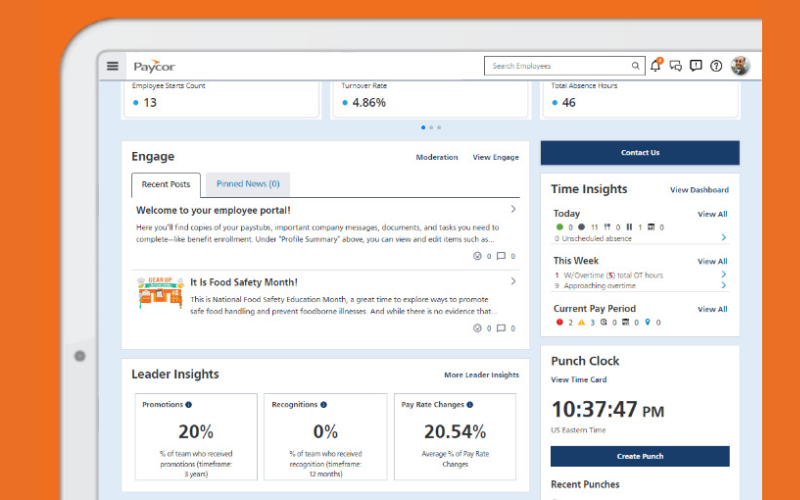This screenshot has height=500, width=800.
Task: Open the chat conversations icon
Action: pyautogui.click(x=676, y=66)
